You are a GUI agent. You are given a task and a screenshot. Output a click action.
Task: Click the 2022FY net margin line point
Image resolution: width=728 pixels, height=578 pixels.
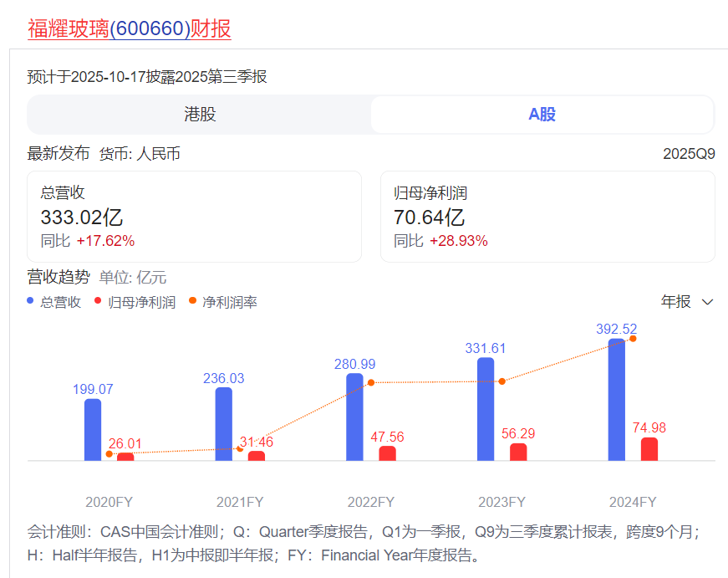click(372, 382)
